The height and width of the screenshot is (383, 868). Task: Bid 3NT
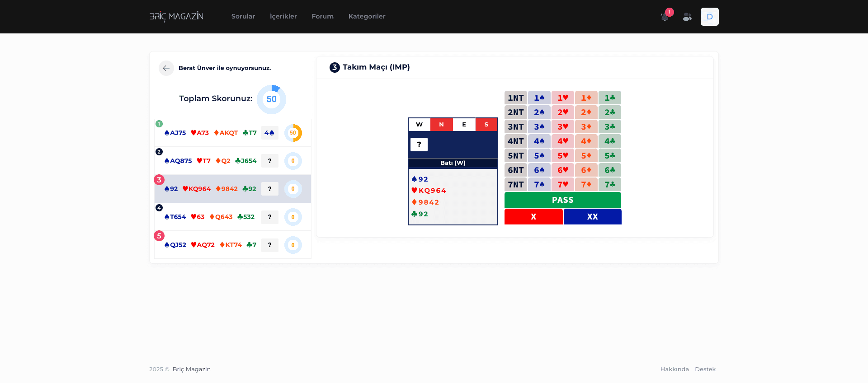click(516, 126)
